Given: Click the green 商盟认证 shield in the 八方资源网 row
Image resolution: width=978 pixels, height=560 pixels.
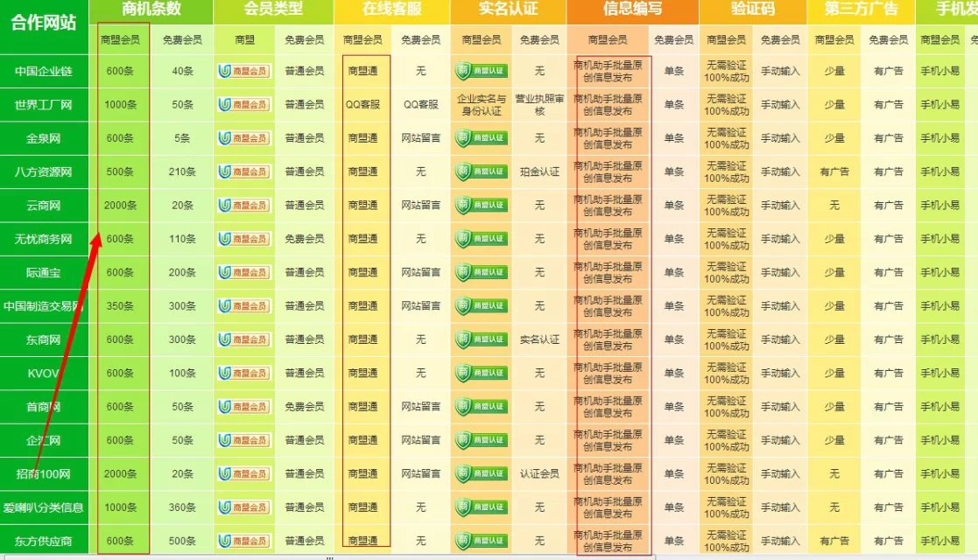Looking at the screenshot, I should 481,171.
